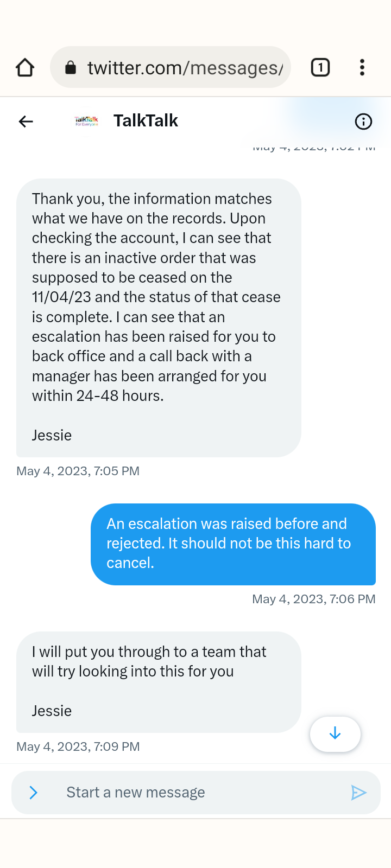Open the browser three-dot menu
Image resolution: width=391 pixels, height=868 pixels.
pyautogui.click(x=362, y=68)
